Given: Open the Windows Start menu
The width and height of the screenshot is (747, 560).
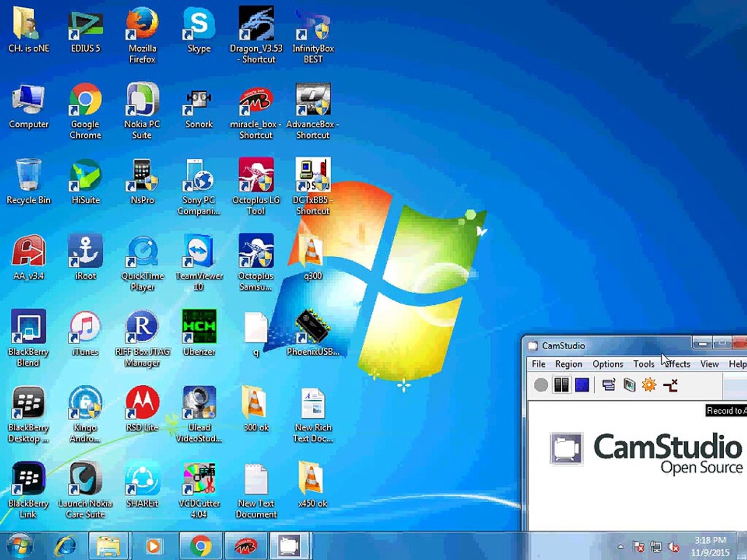Looking at the screenshot, I should coord(20,546).
